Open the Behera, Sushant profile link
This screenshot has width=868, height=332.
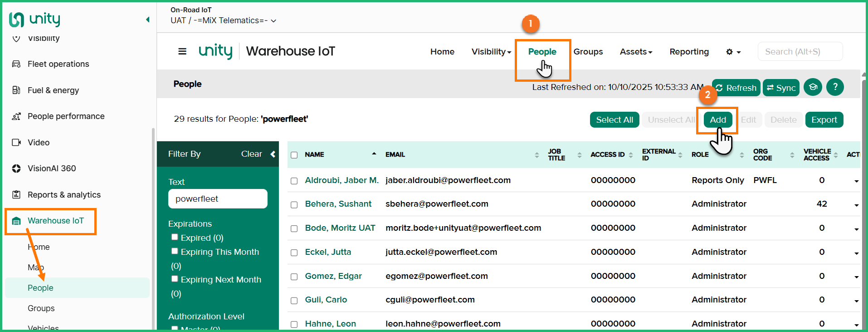338,204
